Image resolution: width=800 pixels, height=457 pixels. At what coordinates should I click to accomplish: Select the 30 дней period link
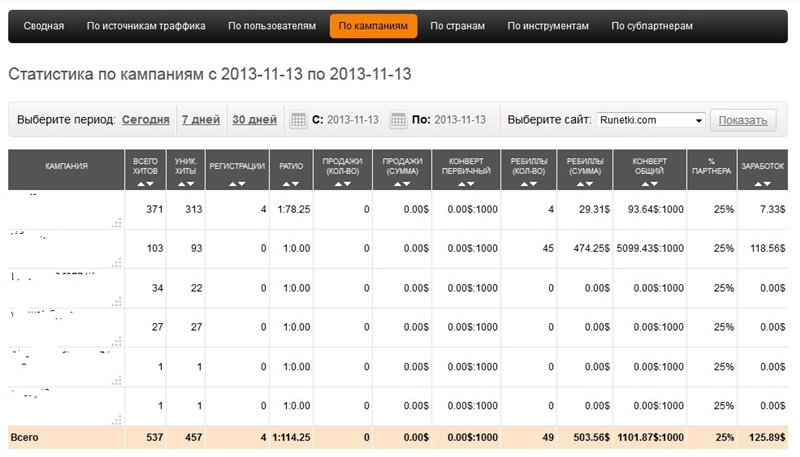[254, 120]
